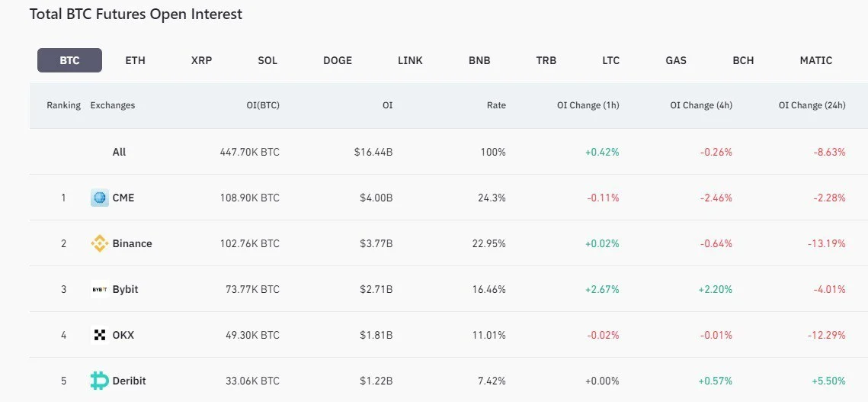The image size is (868, 402).
Task: Open the LINK tab
Action: 410,60
